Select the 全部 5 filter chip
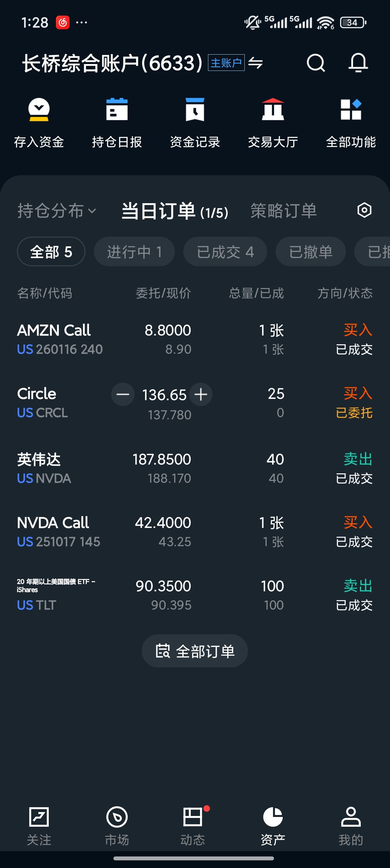This screenshot has width=390, height=868. (51, 252)
